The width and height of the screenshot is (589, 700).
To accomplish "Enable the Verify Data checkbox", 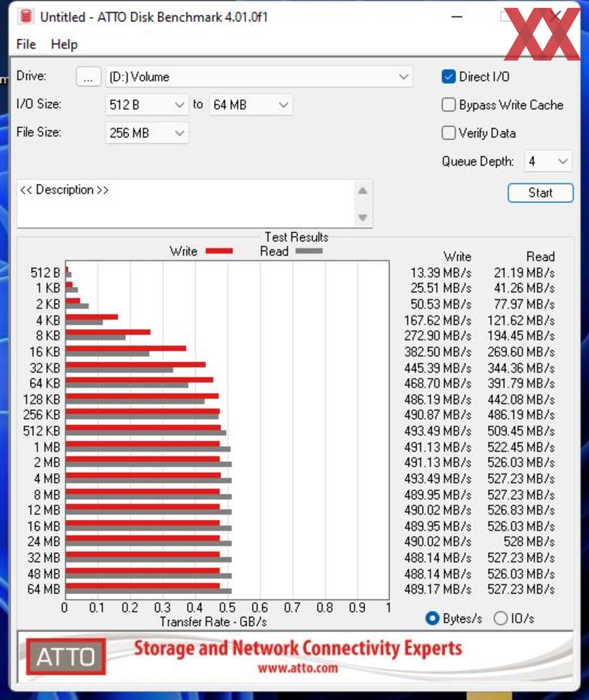I will click(x=448, y=133).
